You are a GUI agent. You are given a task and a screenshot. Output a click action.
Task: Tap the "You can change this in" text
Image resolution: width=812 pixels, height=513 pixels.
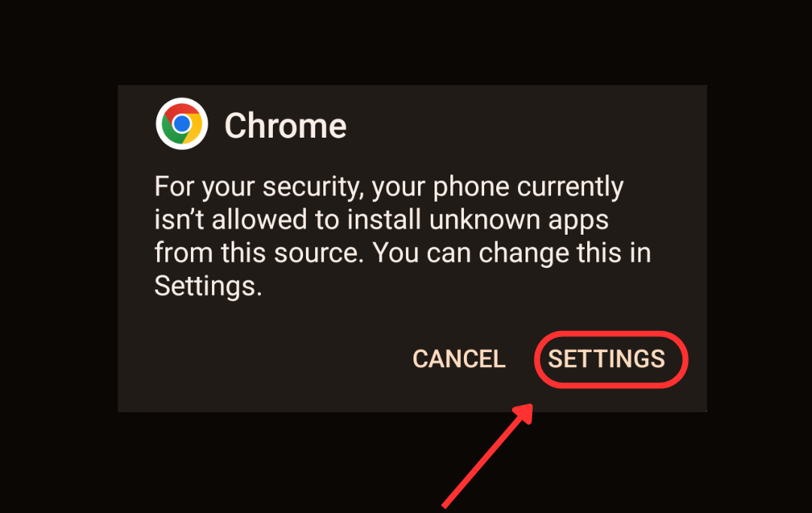tap(512, 253)
